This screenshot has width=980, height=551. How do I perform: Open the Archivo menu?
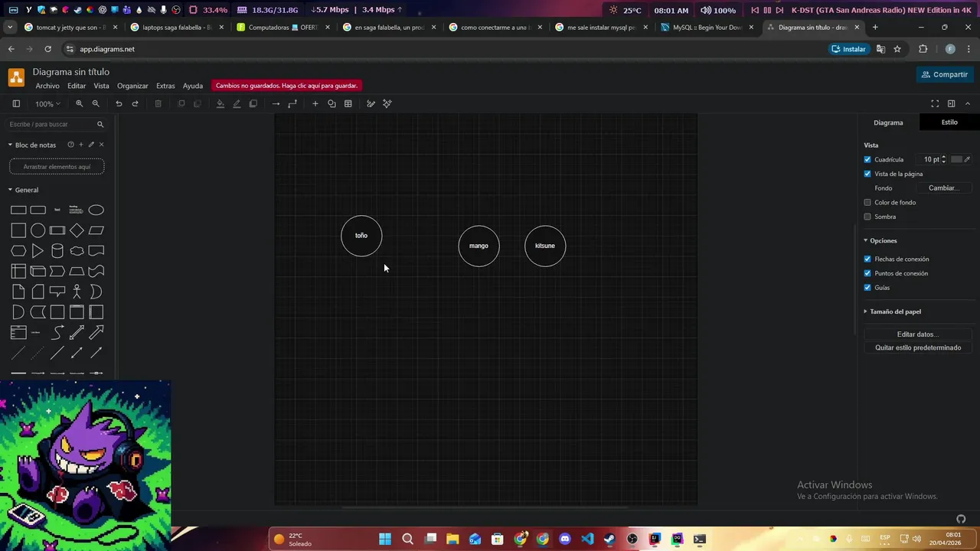coord(47,86)
